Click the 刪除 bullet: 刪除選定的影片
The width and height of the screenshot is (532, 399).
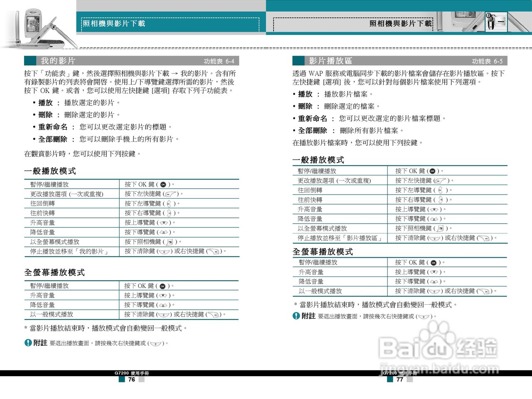point(76,115)
